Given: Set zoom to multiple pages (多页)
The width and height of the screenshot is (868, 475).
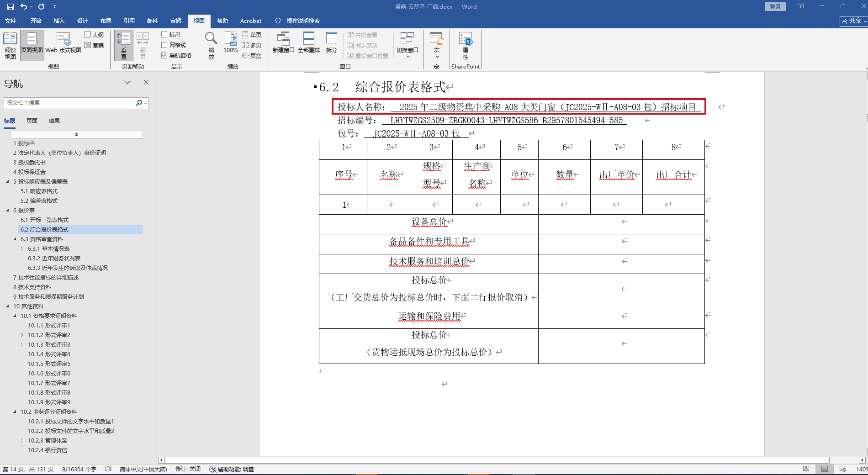Looking at the screenshot, I should [252, 45].
